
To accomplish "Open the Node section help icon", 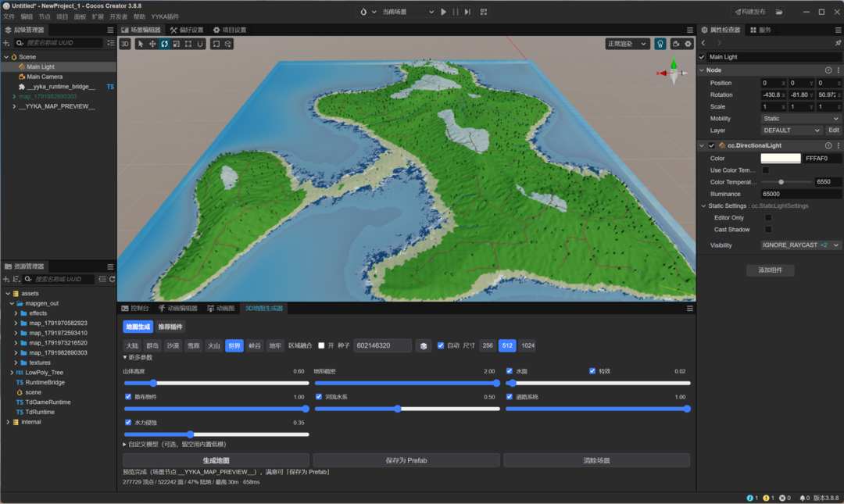I will (828, 70).
